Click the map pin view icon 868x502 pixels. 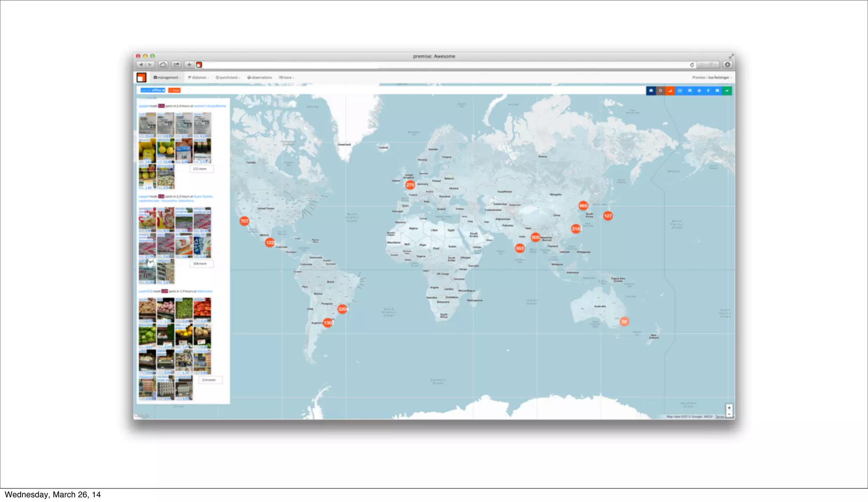pyautogui.click(x=708, y=91)
